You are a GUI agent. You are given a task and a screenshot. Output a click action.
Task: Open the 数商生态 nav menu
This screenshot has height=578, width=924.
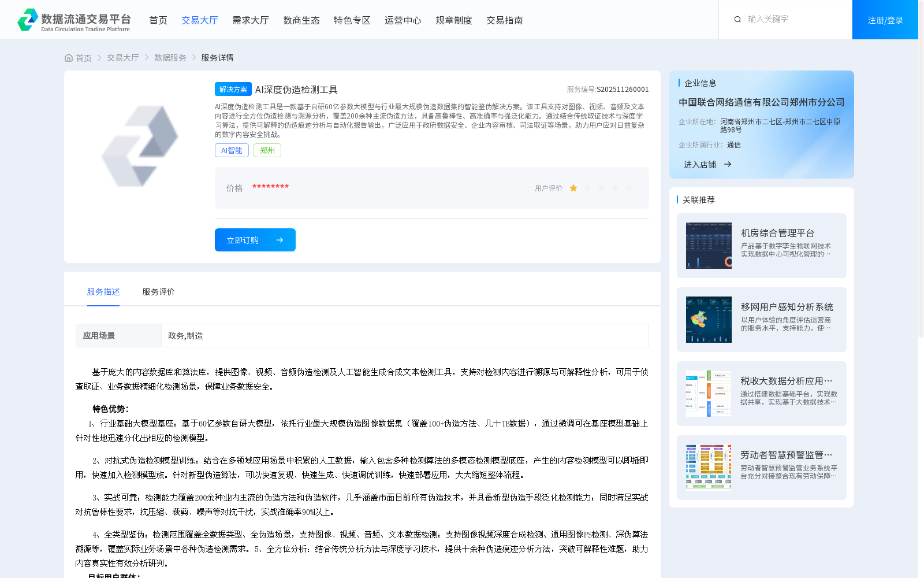coord(301,20)
